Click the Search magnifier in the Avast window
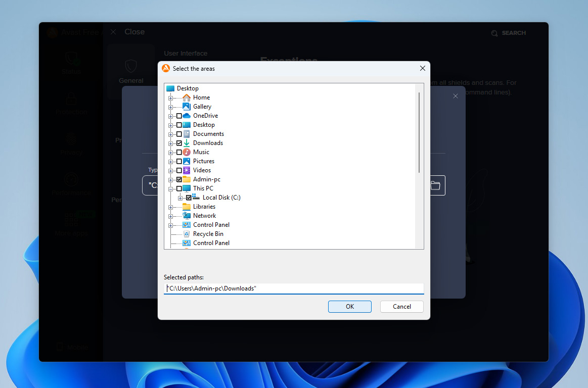588x388 pixels. (x=494, y=33)
